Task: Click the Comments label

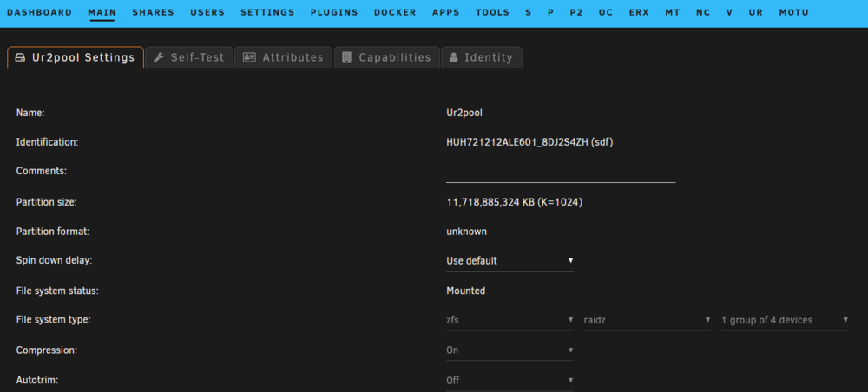Action: (x=42, y=172)
